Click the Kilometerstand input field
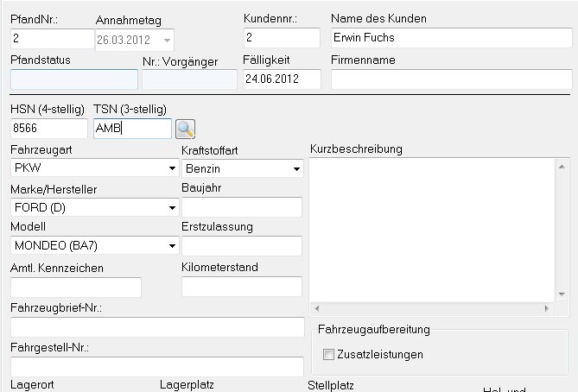578x392 pixels. (x=242, y=287)
